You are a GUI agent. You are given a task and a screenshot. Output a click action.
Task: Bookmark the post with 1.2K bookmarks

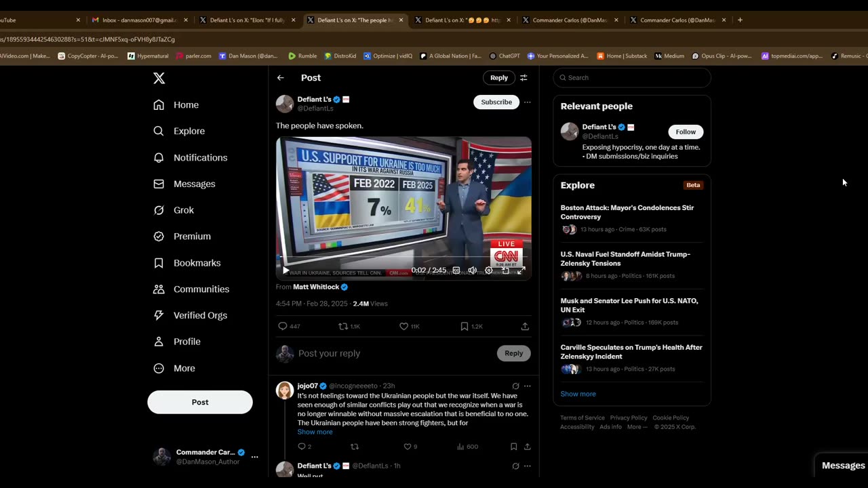[465, 326]
